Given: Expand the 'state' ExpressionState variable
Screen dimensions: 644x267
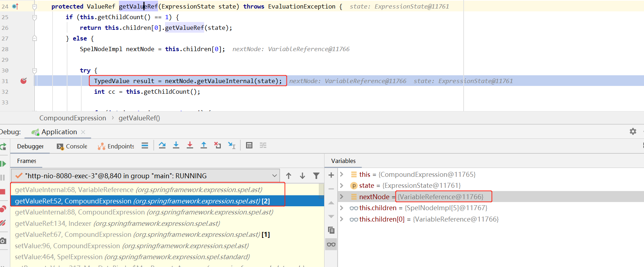Looking at the screenshot, I should click(x=342, y=185).
